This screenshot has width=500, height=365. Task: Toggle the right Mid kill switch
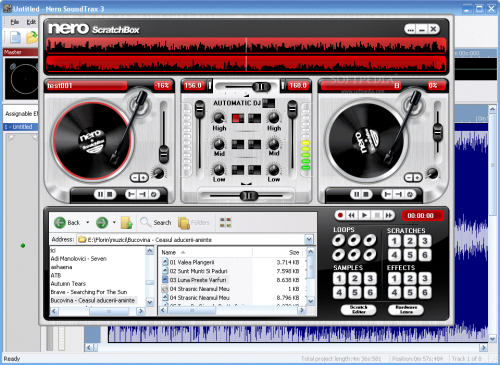(x=255, y=144)
